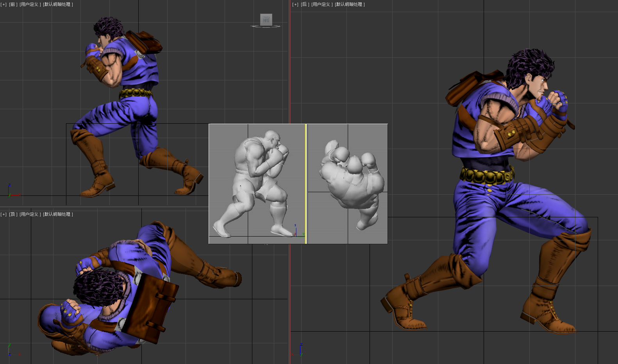This screenshot has width=618, height=364.
Task: Open the [前] view menu
Action: coord(13,4)
